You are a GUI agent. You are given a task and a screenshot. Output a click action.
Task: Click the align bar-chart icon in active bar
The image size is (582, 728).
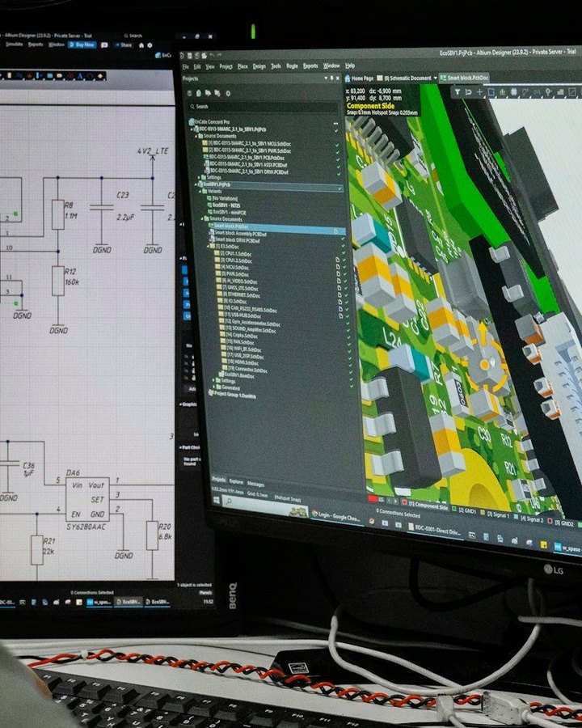coord(502,92)
